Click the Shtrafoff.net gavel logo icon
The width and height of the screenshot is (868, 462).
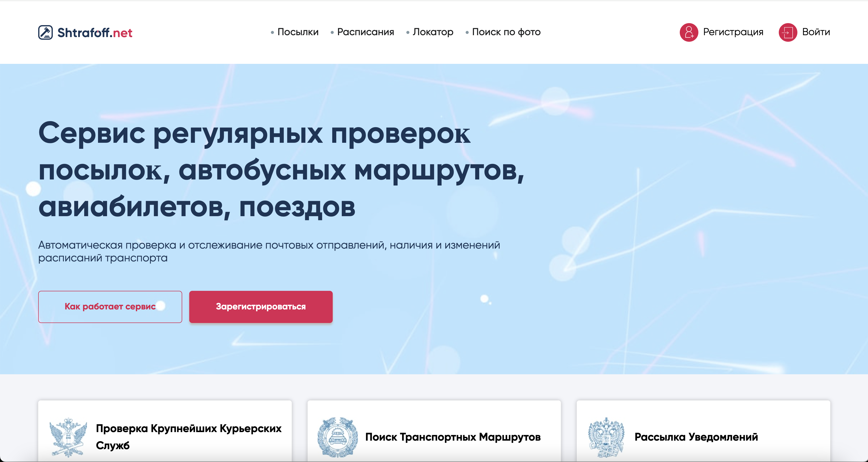click(x=45, y=32)
